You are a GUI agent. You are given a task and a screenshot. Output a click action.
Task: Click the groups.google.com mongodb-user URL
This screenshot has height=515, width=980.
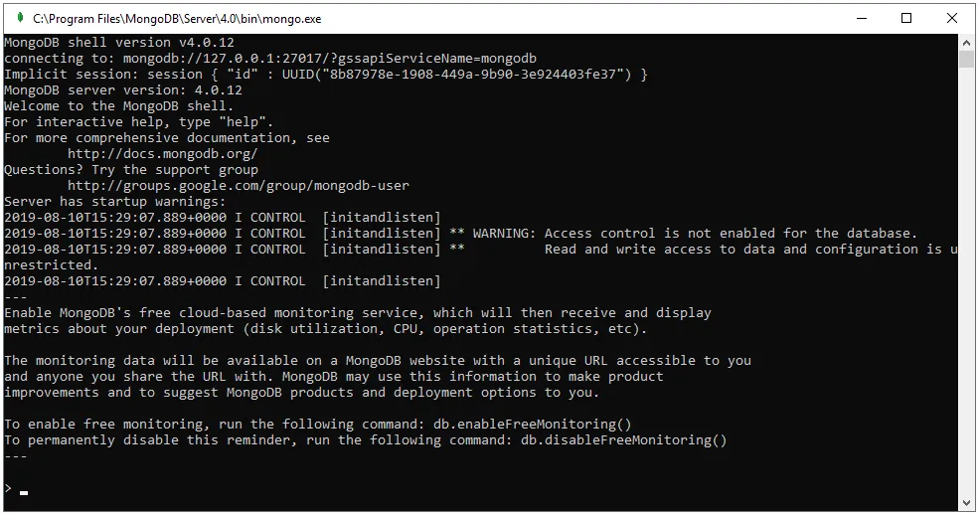click(x=238, y=186)
